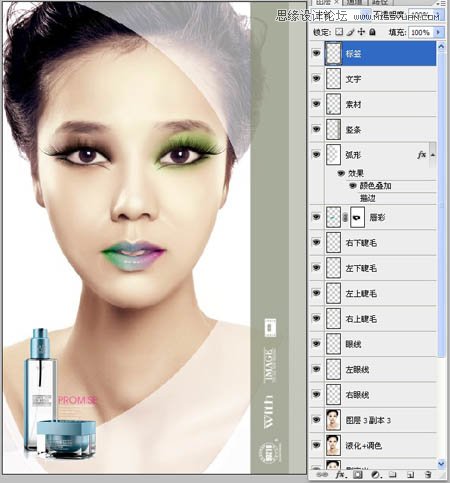450x483 pixels.
Task: Click the mask link chain on 唇彩 layer
Action: pyautogui.click(x=345, y=217)
